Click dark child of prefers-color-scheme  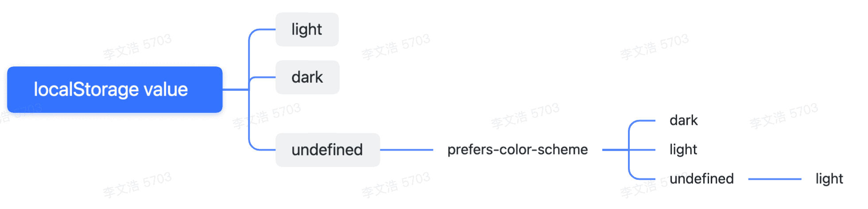point(683,120)
